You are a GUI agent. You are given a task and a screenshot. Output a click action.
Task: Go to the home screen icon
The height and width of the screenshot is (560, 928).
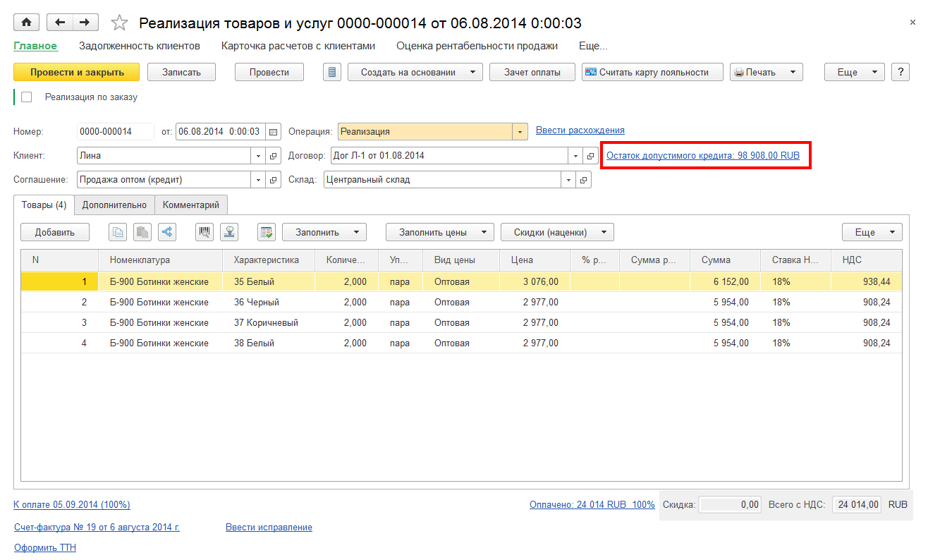(x=26, y=23)
